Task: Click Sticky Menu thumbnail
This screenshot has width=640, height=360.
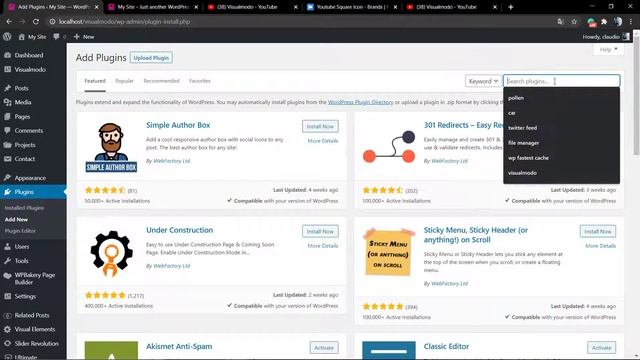Action: (388, 253)
